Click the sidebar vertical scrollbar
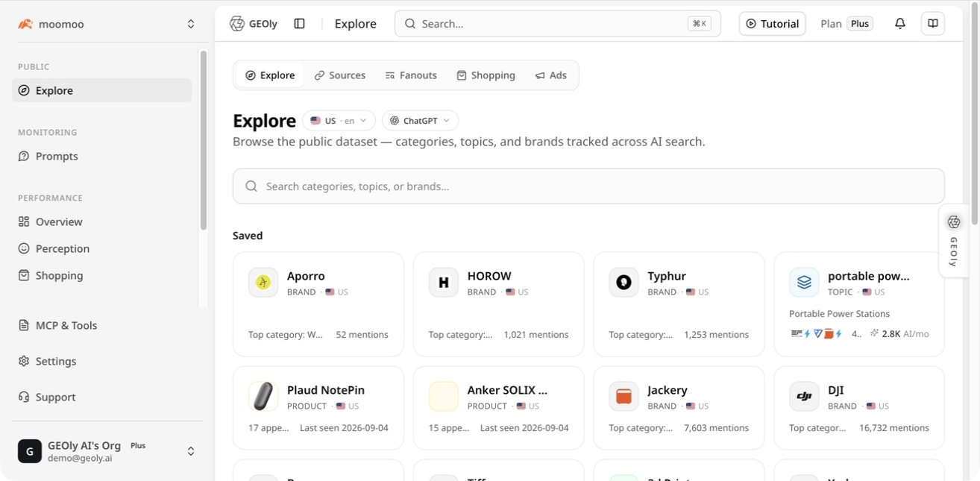This screenshot has height=481, width=980. 204,140
